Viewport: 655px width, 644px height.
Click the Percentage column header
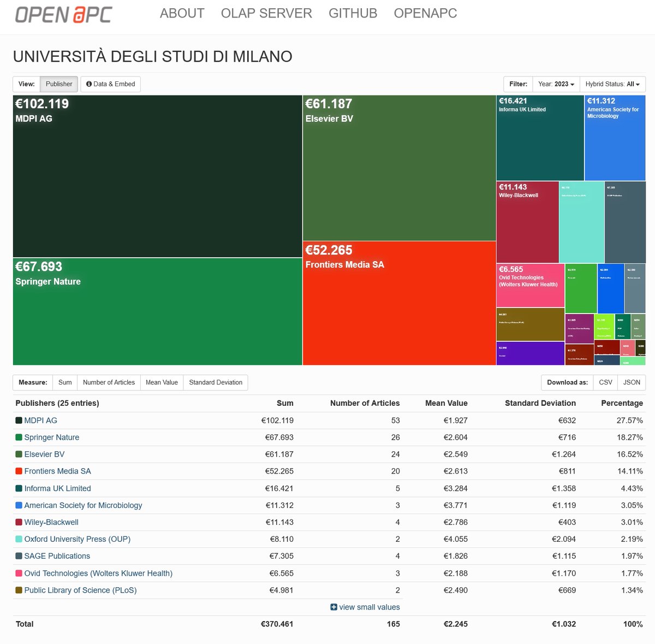pyautogui.click(x=622, y=403)
